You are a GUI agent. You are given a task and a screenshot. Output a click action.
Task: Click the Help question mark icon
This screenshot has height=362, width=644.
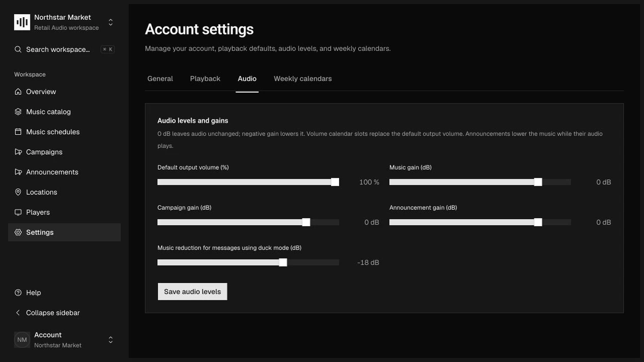tap(18, 293)
